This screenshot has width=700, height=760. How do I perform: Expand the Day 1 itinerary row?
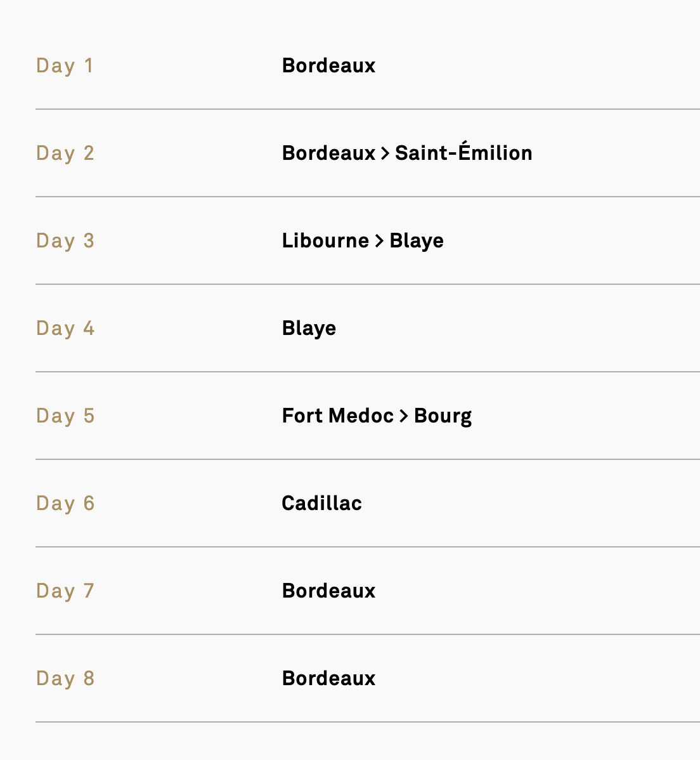(x=368, y=65)
